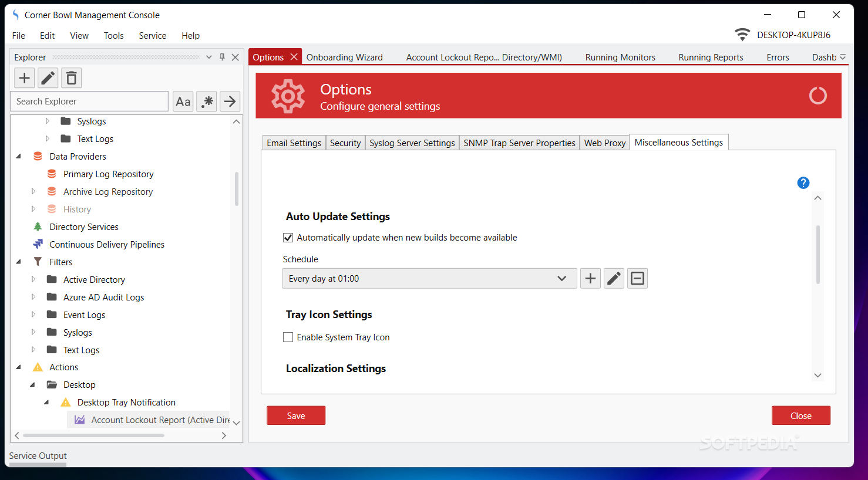Open the Schedule dropdown
The image size is (868, 480).
tap(429, 279)
